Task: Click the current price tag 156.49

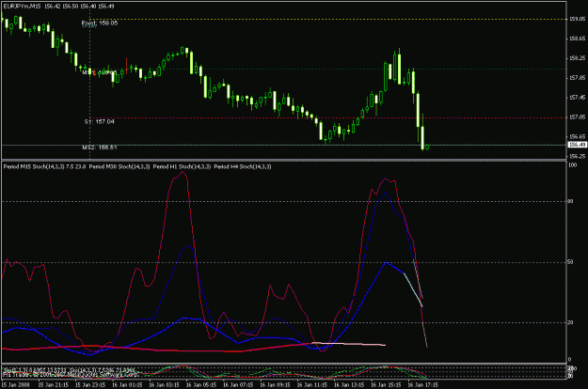Action: (577, 145)
